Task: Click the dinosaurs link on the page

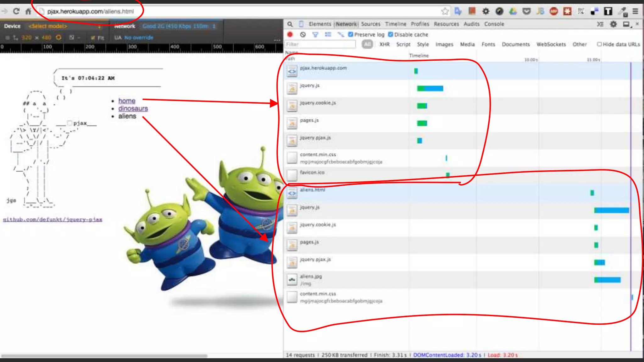Action: (x=133, y=109)
